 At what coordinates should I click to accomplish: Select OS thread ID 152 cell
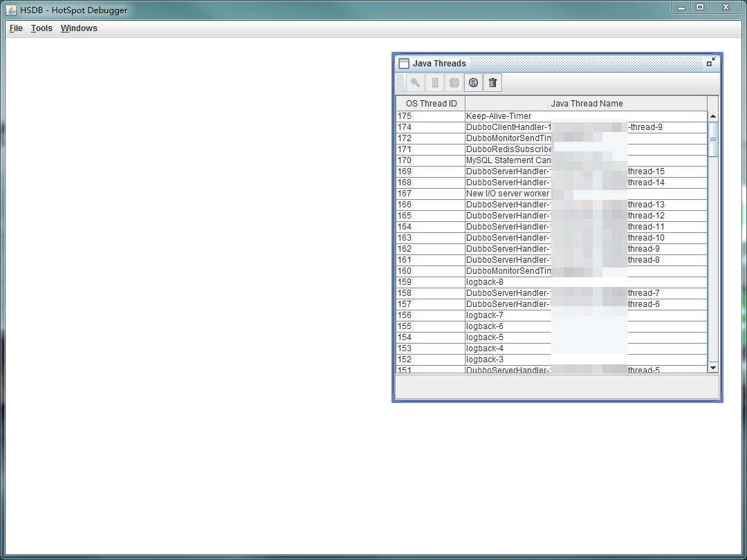(431, 360)
